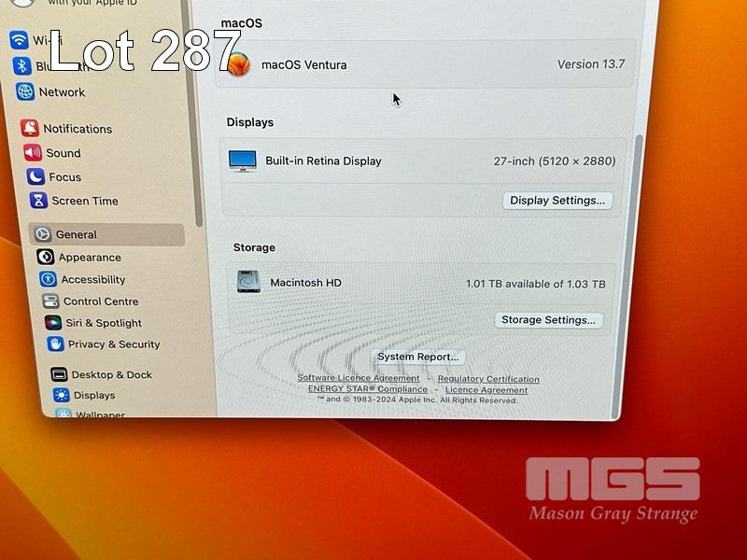Viewport: 747px width, 560px height.
Task: Go to Control Centre settings
Action: (100, 301)
